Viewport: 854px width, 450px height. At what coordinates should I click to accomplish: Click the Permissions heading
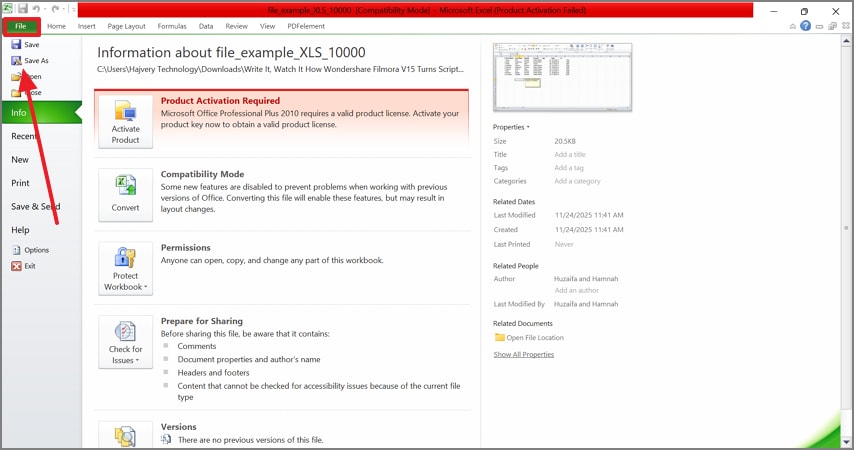click(x=185, y=247)
